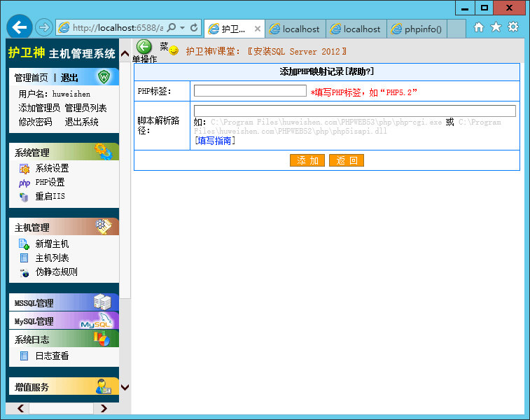This screenshot has width=530, height=420.
Task: Click the 新增主机 document-plus icon
Action: [24, 244]
